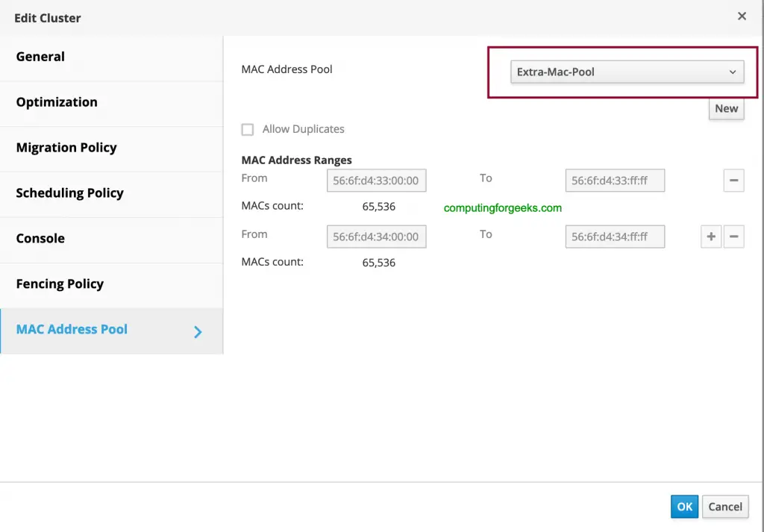Click the New button

pyautogui.click(x=726, y=109)
